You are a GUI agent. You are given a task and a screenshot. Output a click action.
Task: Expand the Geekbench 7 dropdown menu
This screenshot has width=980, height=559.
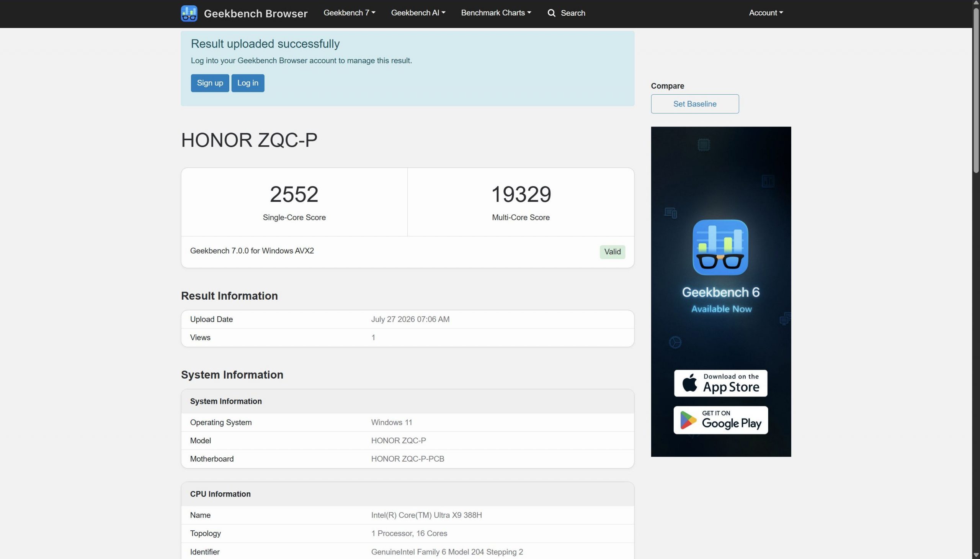pos(349,13)
